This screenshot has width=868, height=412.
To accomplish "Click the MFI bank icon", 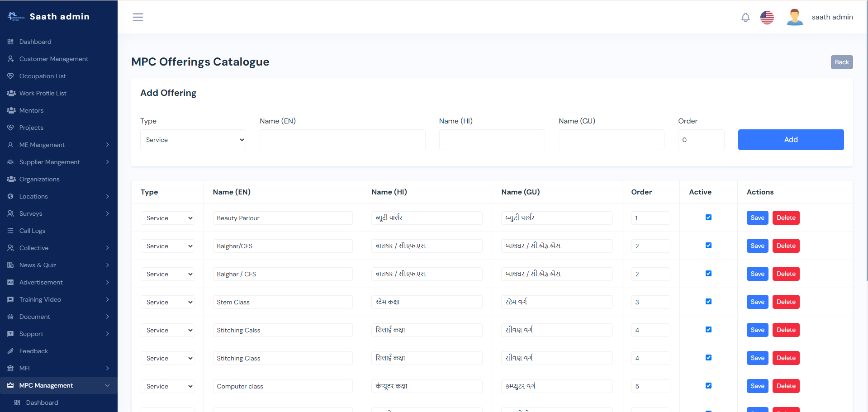I will click(10, 368).
